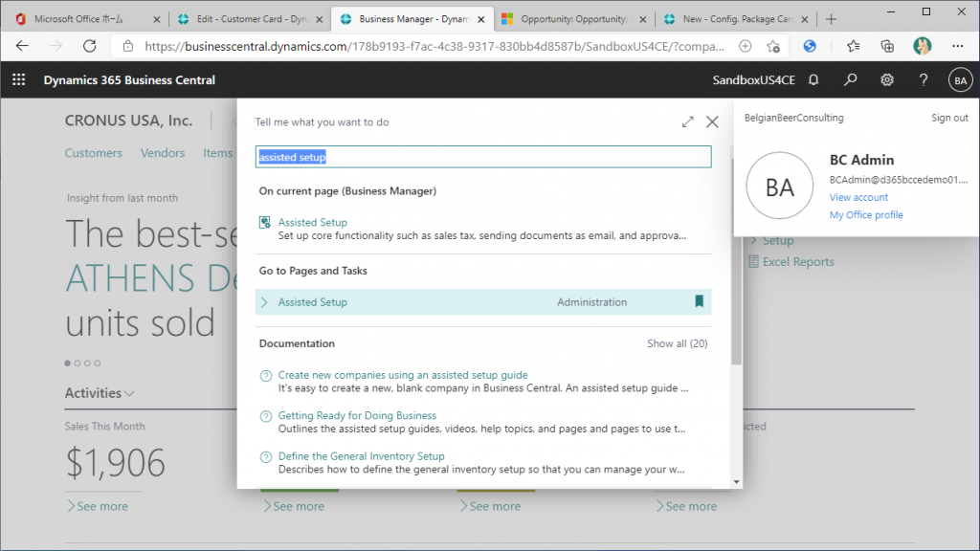This screenshot has width=980, height=551.
Task: Switch to New - Config. Package Card tab
Action: pos(736,19)
